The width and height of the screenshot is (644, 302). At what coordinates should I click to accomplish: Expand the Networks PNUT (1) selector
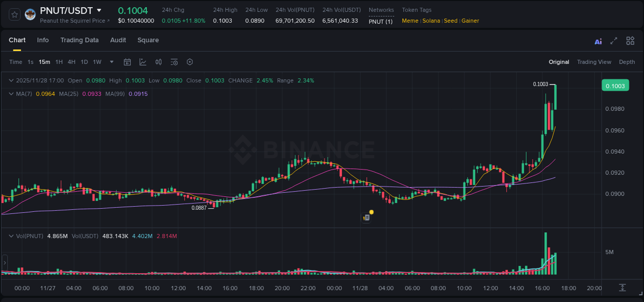[380, 21]
